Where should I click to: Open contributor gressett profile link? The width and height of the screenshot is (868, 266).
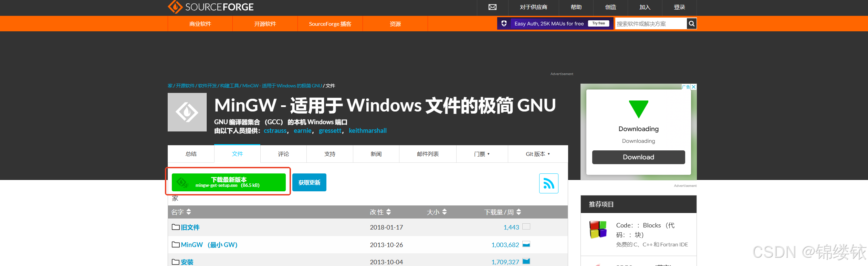[x=330, y=130]
